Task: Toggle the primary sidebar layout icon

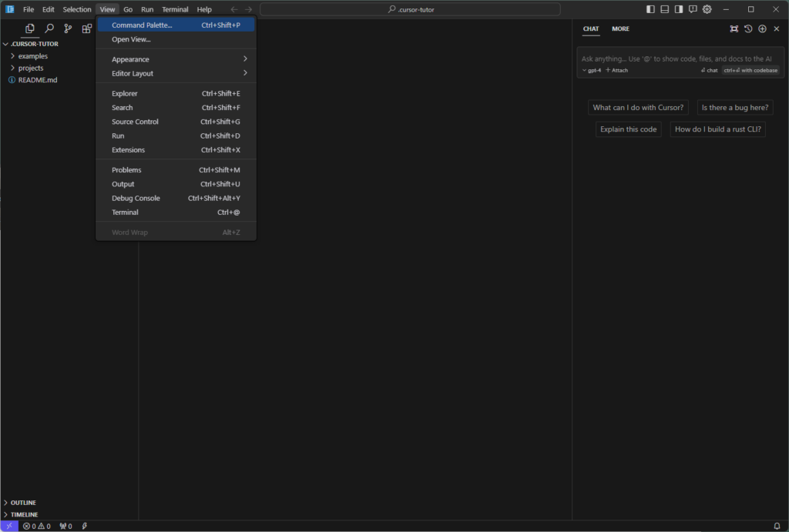Action: click(650, 9)
